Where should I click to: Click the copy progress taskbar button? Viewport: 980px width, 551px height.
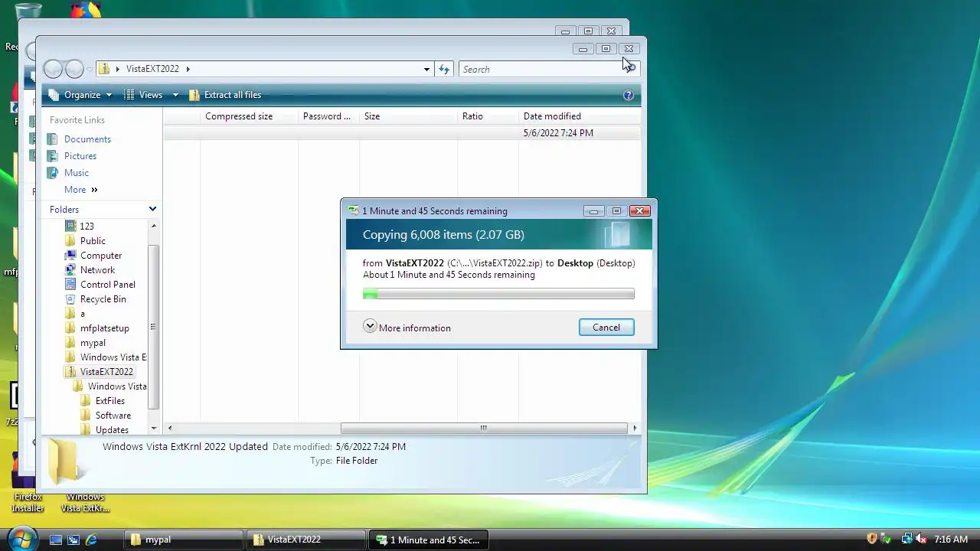click(x=429, y=540)
